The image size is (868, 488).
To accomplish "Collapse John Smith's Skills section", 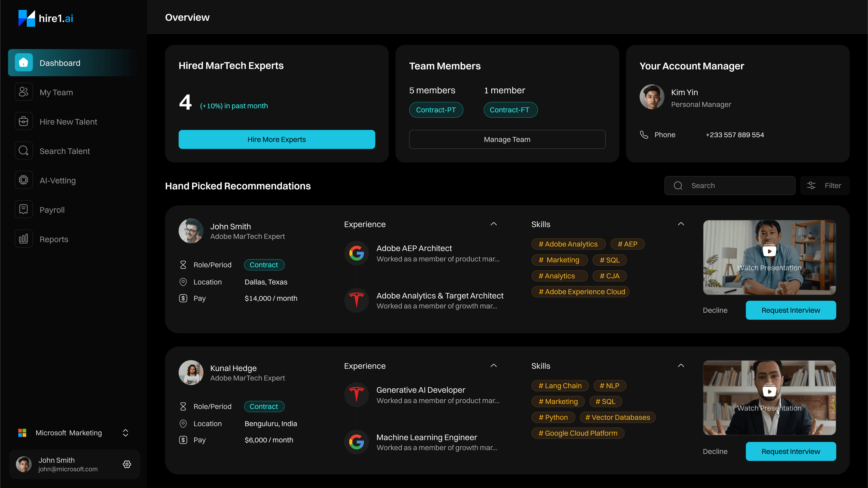I will [681, 224].
